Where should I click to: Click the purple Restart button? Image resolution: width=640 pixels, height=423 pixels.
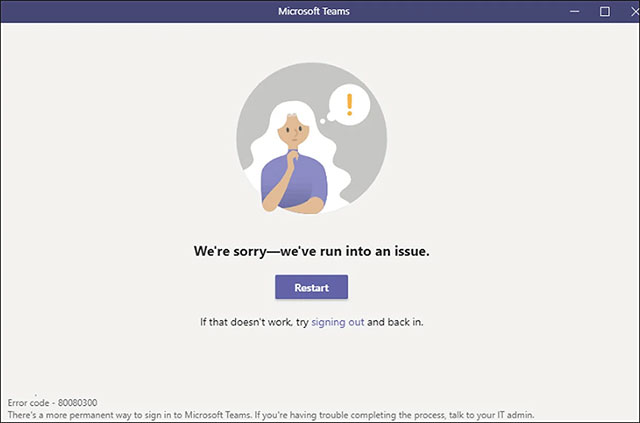coord(311,287)
